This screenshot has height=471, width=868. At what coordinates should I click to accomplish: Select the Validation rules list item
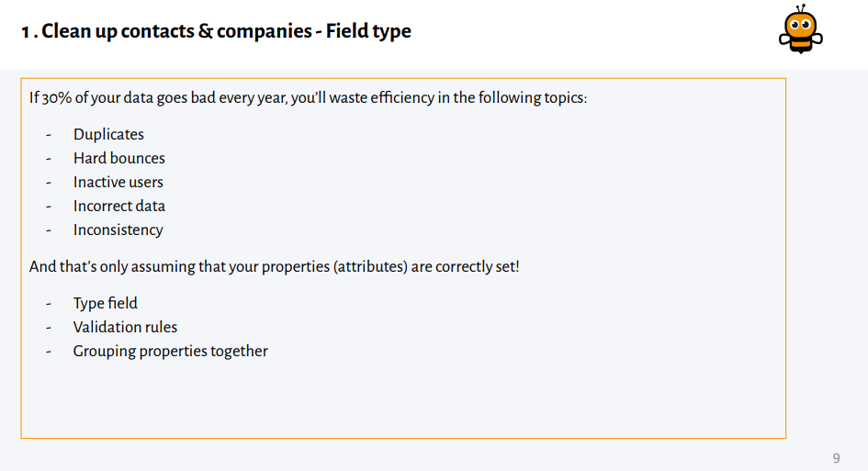[x=125, y=327]
